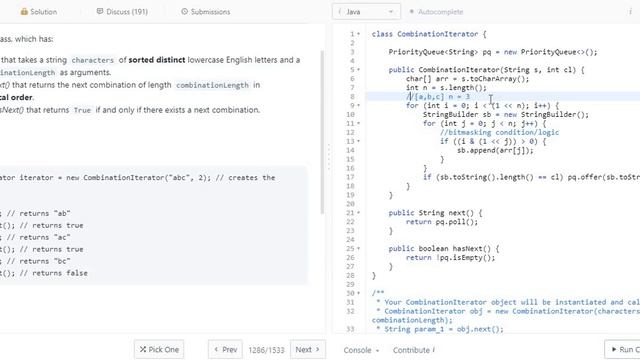This screenshot has height=360, width=640.
Task: Click the '//bitmasking condition/logic' comment
Action: [x=500, y=132]
